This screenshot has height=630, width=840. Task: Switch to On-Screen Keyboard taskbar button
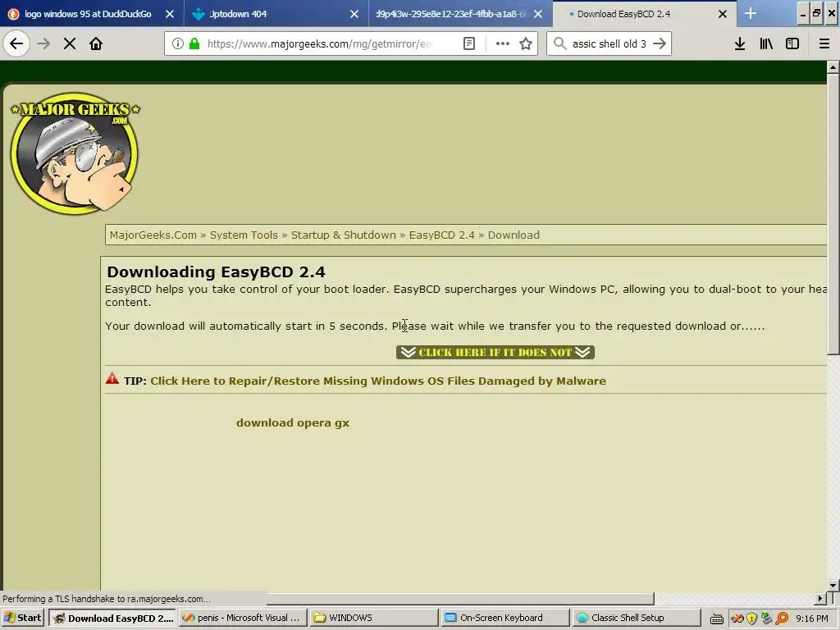click(x=504, y=618)
